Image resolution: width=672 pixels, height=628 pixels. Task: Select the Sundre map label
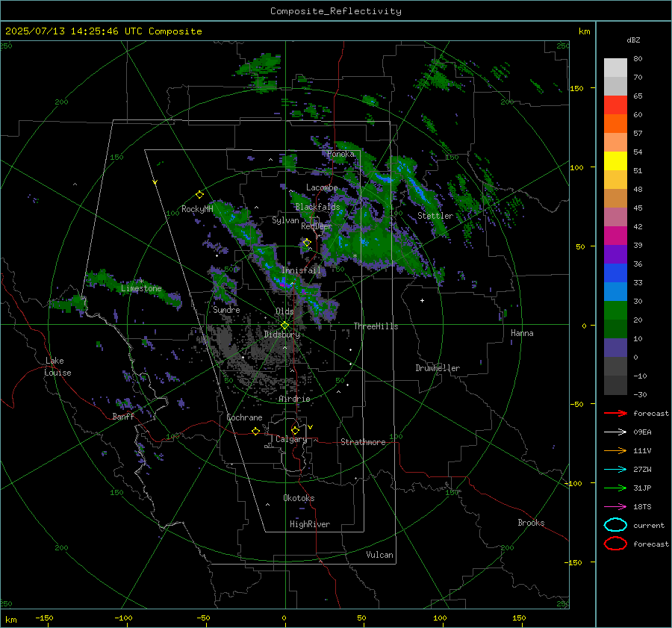(226, 309)
